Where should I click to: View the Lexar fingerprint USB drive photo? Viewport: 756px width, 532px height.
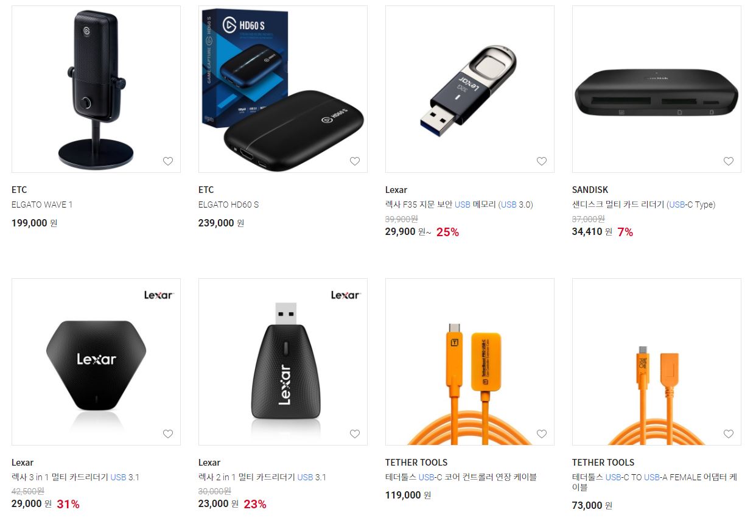coord(470,89)
